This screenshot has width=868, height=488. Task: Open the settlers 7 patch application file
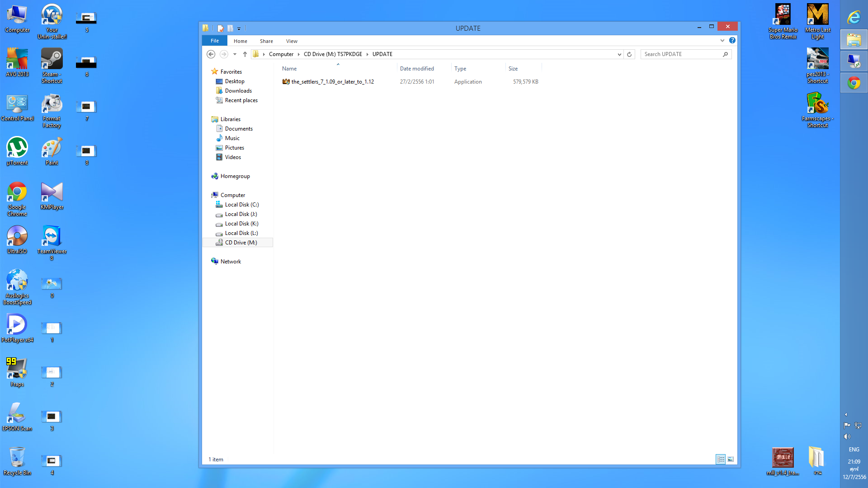(332, 82)
